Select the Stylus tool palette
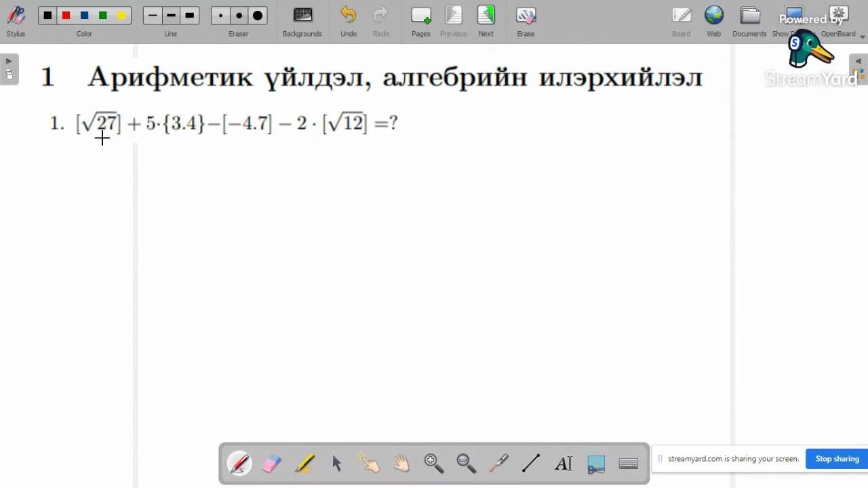 (x=16, y=22)
